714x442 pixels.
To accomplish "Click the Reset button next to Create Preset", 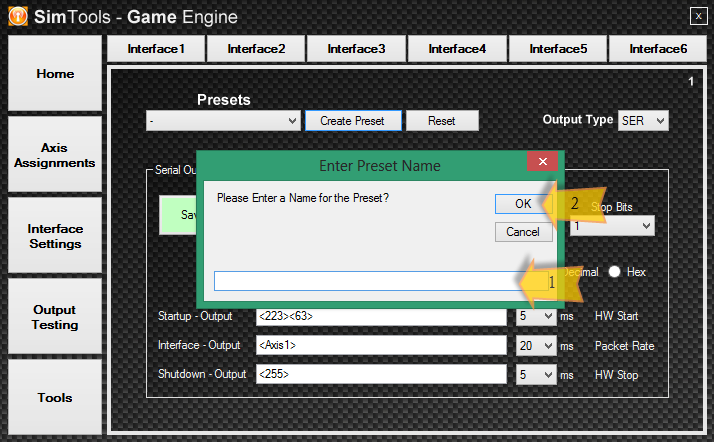I will (442, 121).
